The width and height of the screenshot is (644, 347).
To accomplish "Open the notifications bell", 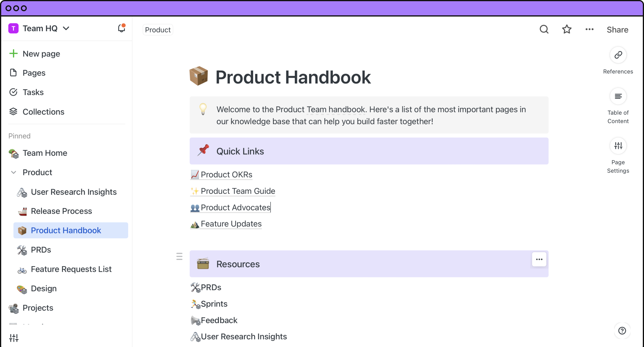I will click(121, 28).
